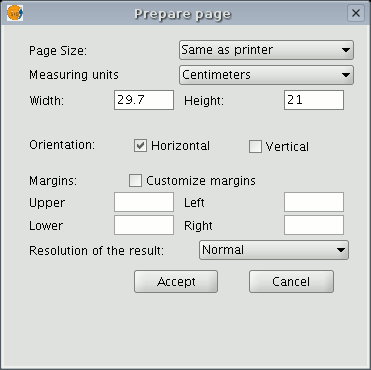The height and width of the screenshot is (370, 371).
Task: Click the gvSIG application icon in title bar
Action: pos(15,13)
